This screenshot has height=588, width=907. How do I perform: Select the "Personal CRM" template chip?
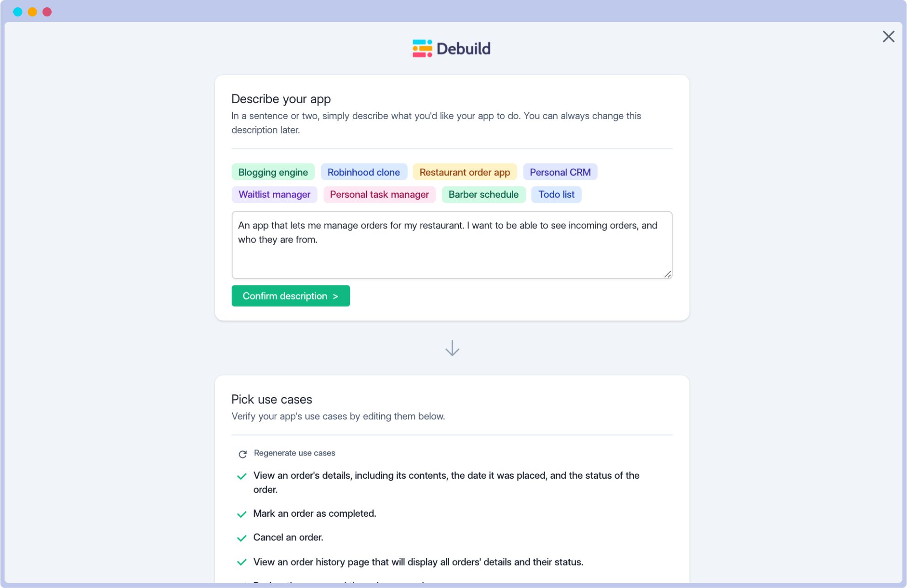click(x=560, y=172)
